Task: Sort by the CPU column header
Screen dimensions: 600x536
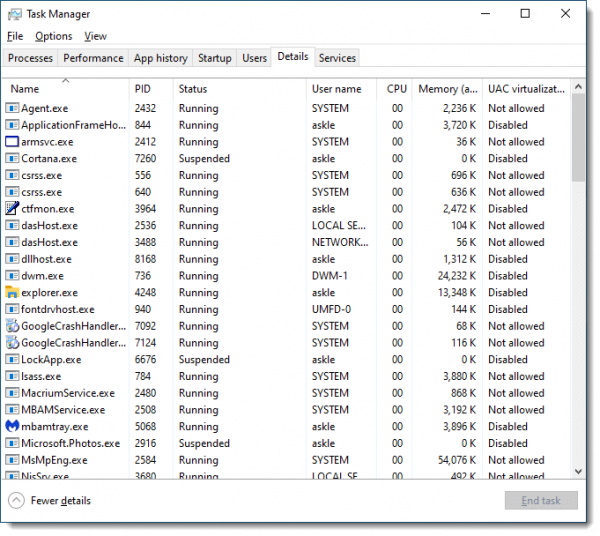Action: point(395,89)
